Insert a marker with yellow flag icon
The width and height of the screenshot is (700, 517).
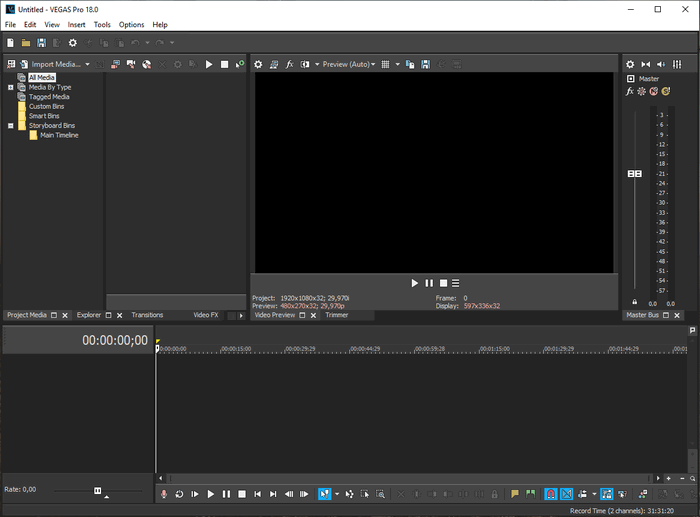515,494
